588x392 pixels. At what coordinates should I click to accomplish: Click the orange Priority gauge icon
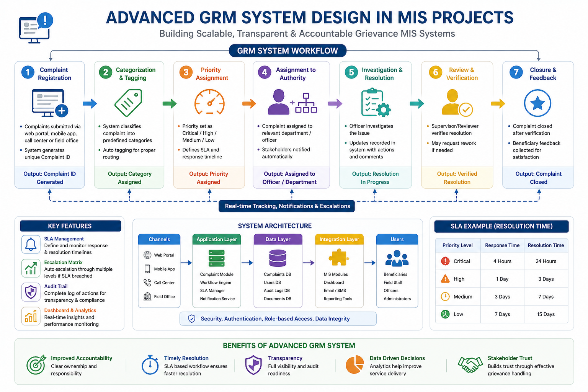pos(209,102)
